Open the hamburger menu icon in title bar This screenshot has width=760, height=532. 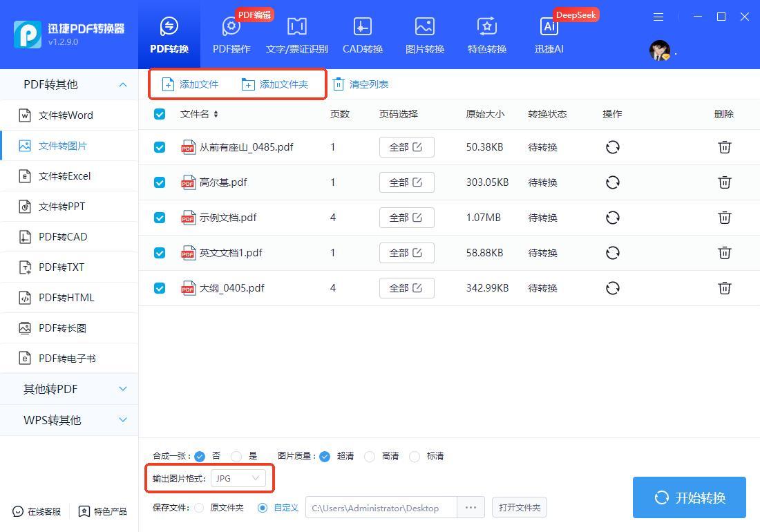[658, 17]
